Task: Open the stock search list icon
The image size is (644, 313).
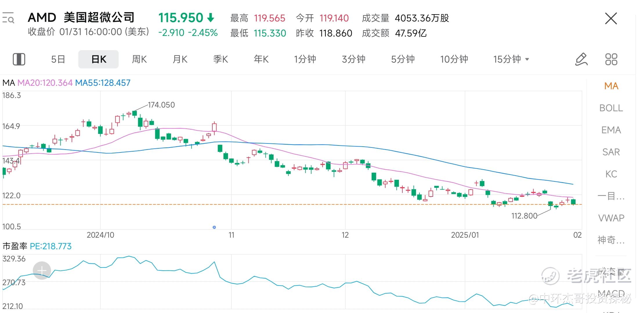Action: click(8, 18)
